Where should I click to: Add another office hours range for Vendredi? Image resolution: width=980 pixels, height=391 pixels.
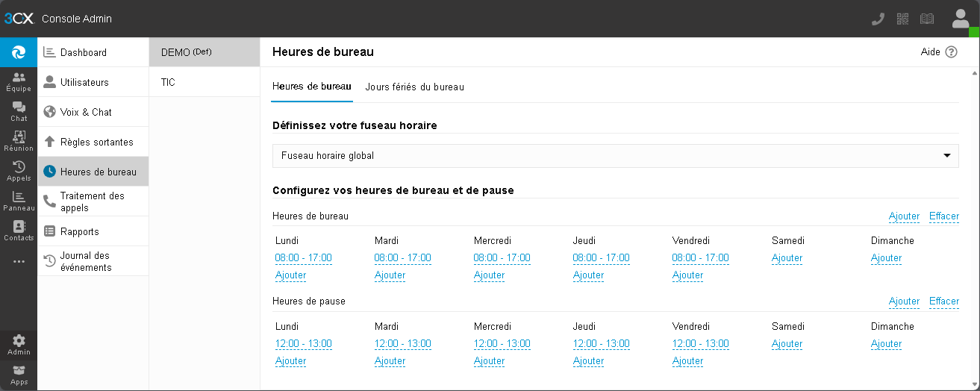click(x=688, y=275)
